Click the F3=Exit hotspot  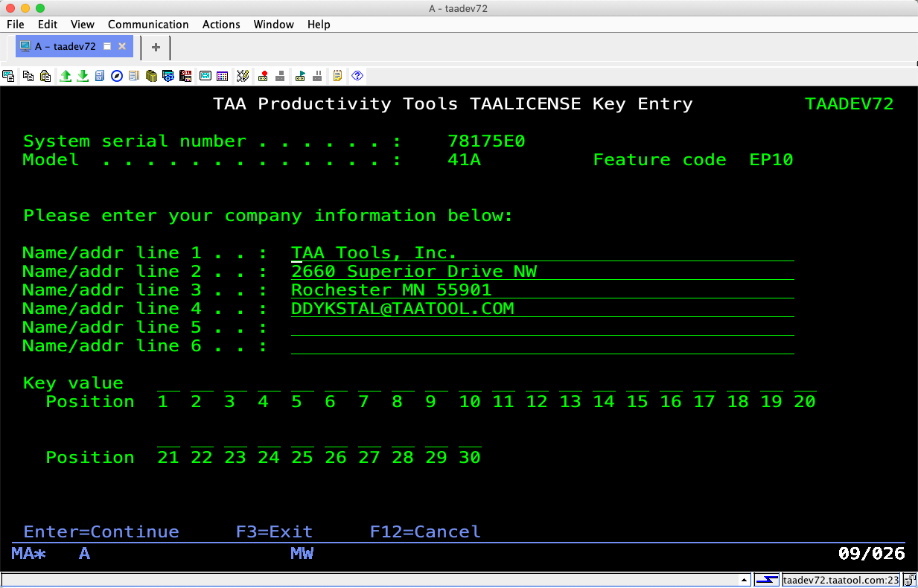[274, 531]
